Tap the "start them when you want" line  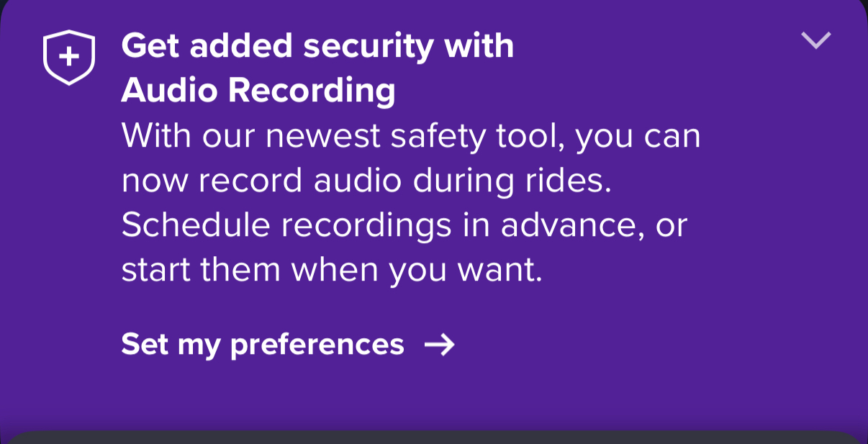coord(332,270)
